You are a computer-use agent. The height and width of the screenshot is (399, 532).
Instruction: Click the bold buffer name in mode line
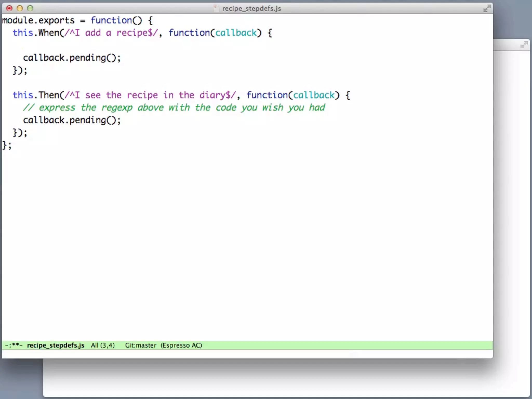coord(56,345)
